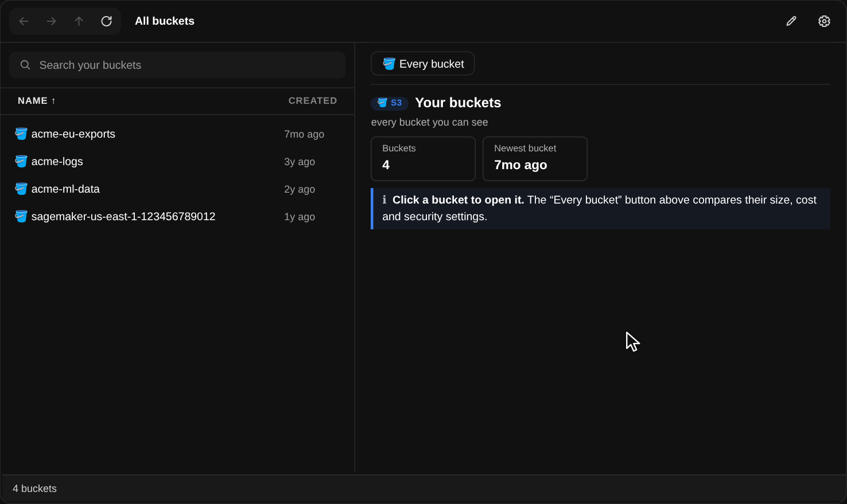Open settings via the gear icon
847x504 pixels.
[x=824, y=21]
